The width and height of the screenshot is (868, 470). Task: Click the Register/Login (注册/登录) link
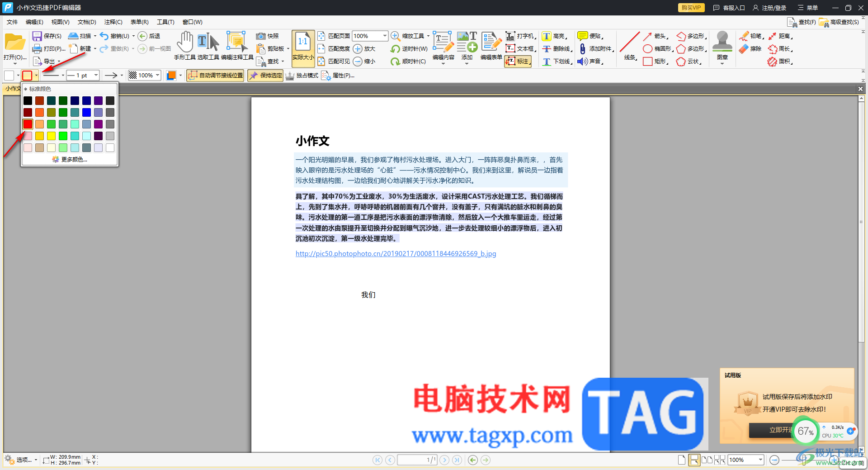tap(769, 8)
